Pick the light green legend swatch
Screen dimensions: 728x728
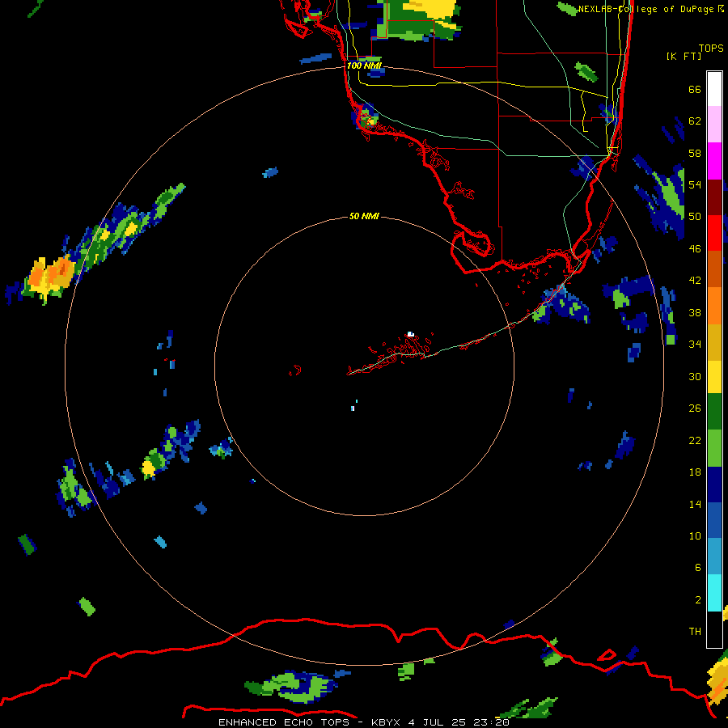click(714, 448)
